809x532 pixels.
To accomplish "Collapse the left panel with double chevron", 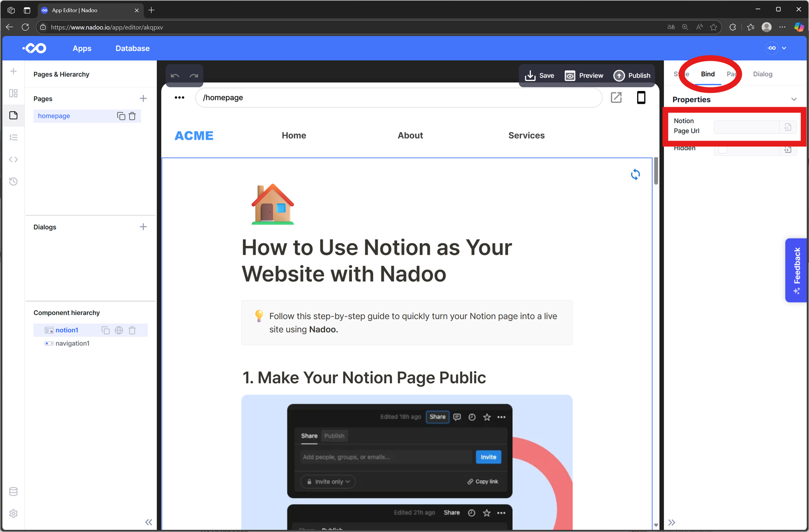I will click(149, 522).
